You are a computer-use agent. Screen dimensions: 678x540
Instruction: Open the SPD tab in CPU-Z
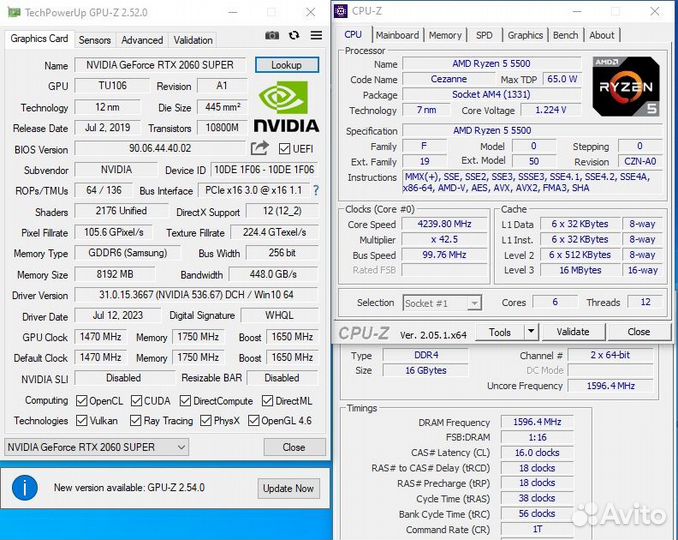(x=484, y=35)
